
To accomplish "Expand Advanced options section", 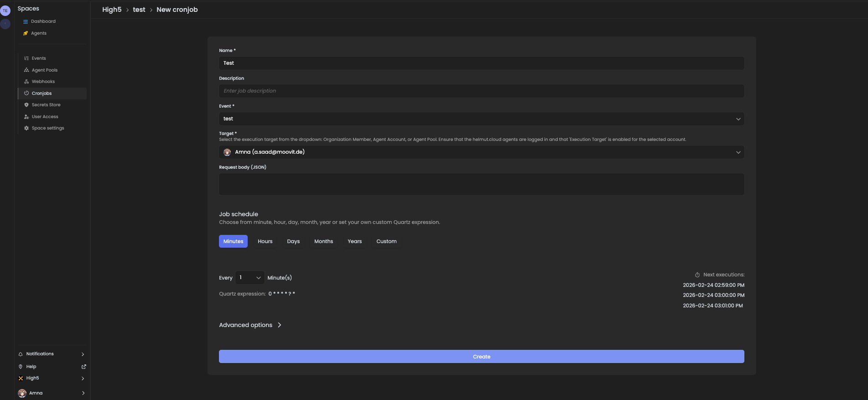I will tap(250, 325).
